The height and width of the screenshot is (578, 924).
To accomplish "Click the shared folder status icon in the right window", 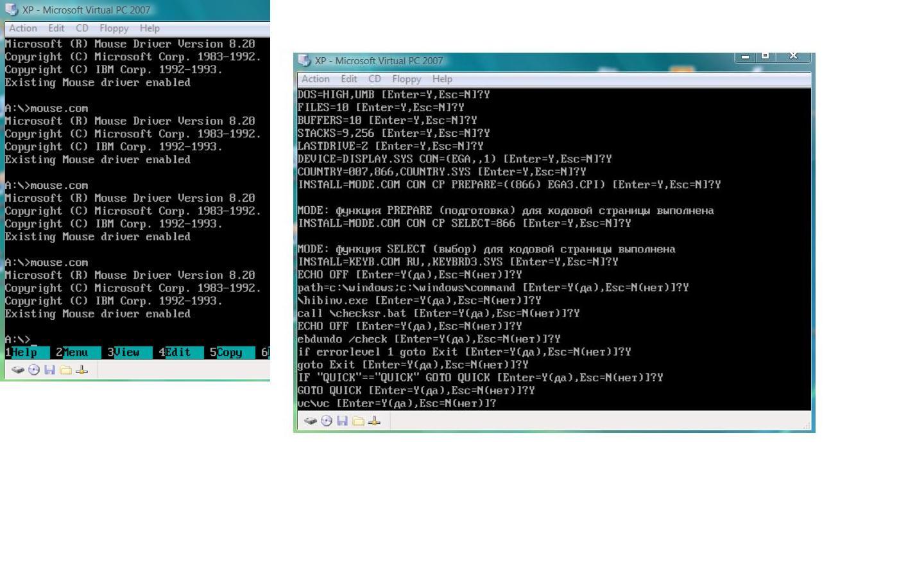I will 358,421.
